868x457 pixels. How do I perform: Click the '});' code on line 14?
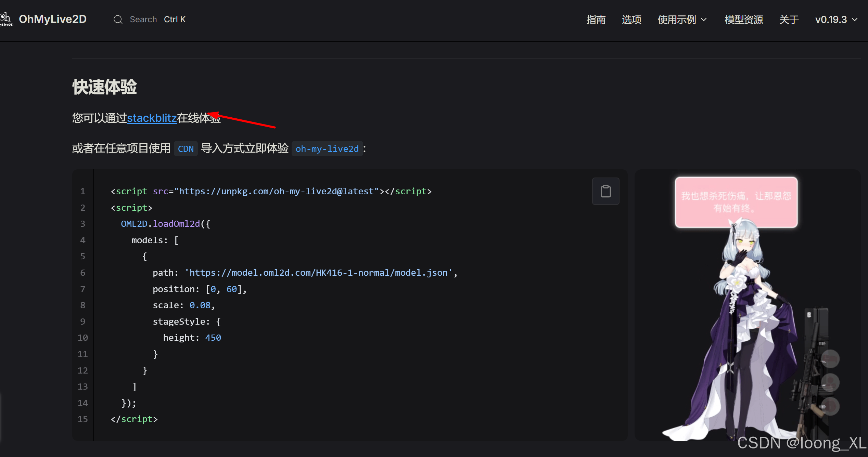pyautogui.click(x=129, y=403)
